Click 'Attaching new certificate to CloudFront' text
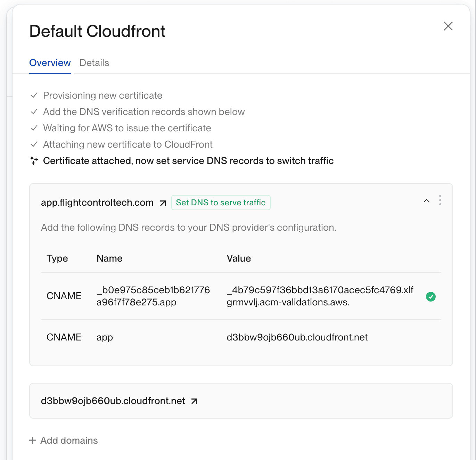Image resolution: width=476 pixels, height=460 pixels. pos(128,145)
